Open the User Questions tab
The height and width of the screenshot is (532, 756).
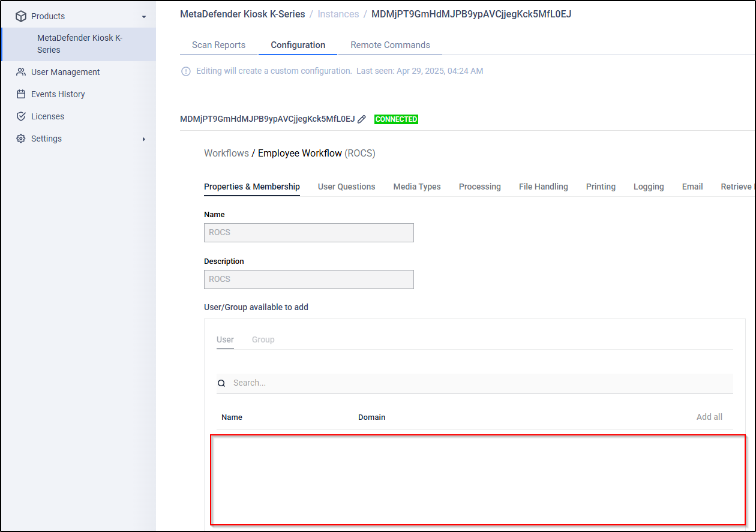pyautogui.click(x=347, y=187)
